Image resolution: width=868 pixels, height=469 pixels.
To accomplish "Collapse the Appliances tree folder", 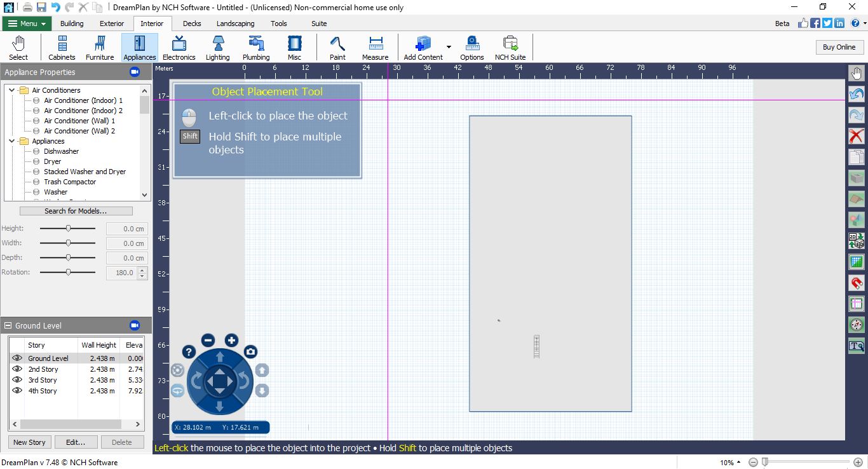I will point(11,141).
